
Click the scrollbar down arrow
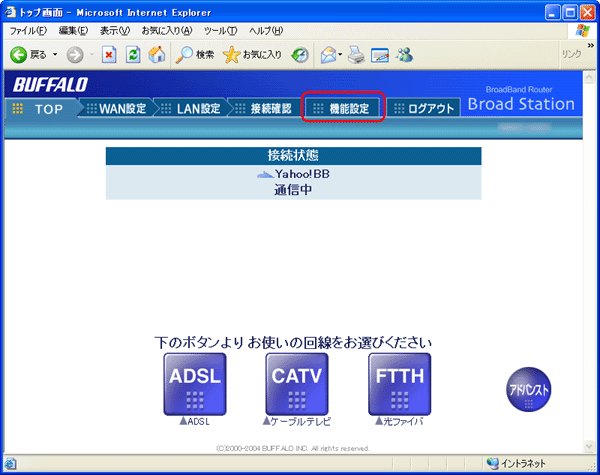[589, 446]
